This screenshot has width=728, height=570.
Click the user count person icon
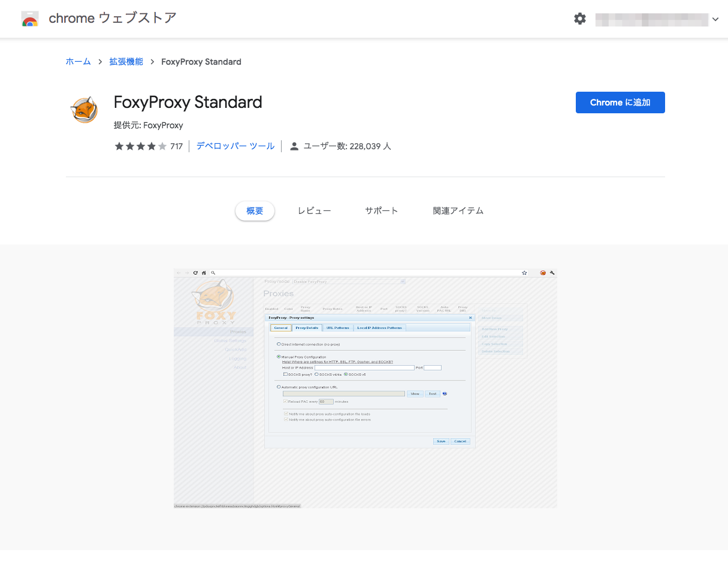pyautogui.click(x=294, y=146)
